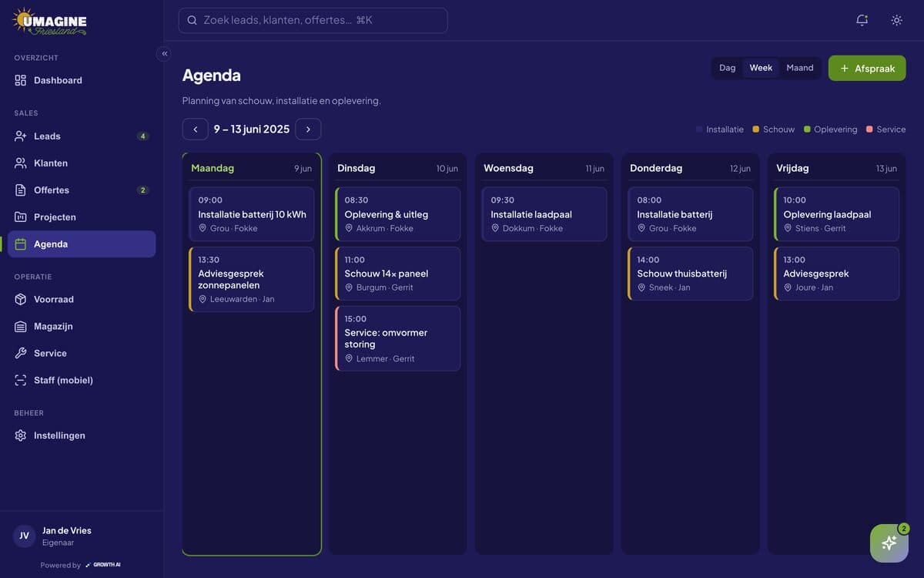Open Oplevering & uitleg appointment
Viewport: 924px width, 578px height.
(x=398, y=214)
